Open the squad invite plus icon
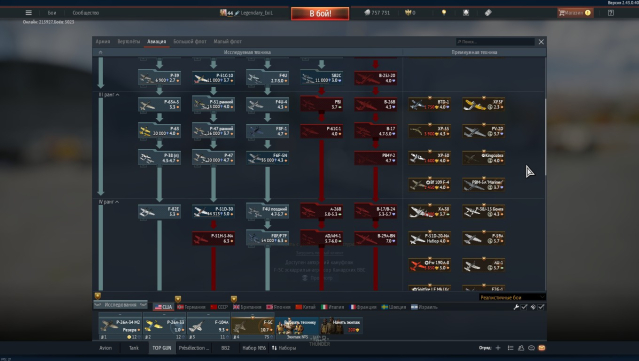 (498, 348)
